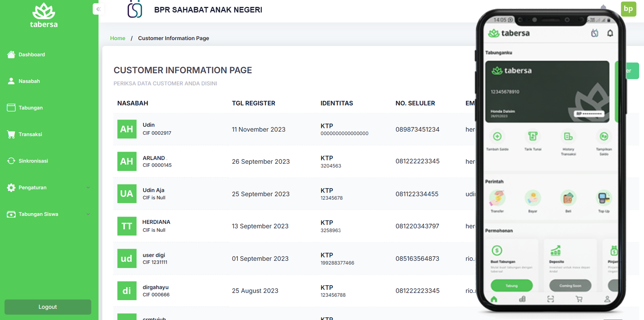Screen dimensions: 644x320
Task: Click the Nasabah person icon
Action: [x=11, y=81]
